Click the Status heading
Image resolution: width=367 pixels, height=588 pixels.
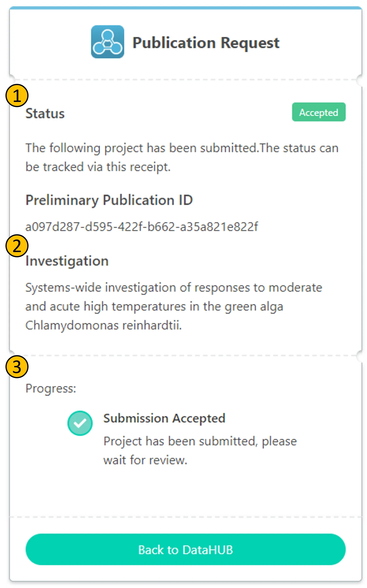click(x=45, y=113)
